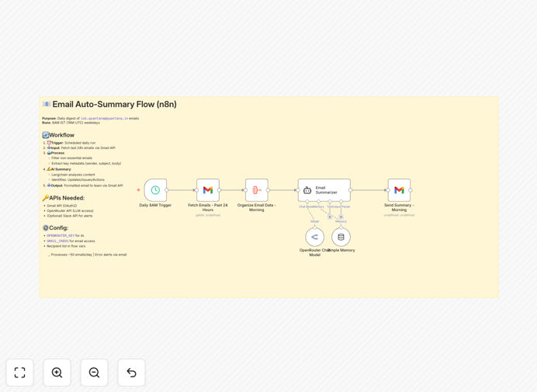This screenshot has height=392, width=537.
Task: Click the 'Daily 8AM Trigger' label
Action: click(x=155, y=205)
